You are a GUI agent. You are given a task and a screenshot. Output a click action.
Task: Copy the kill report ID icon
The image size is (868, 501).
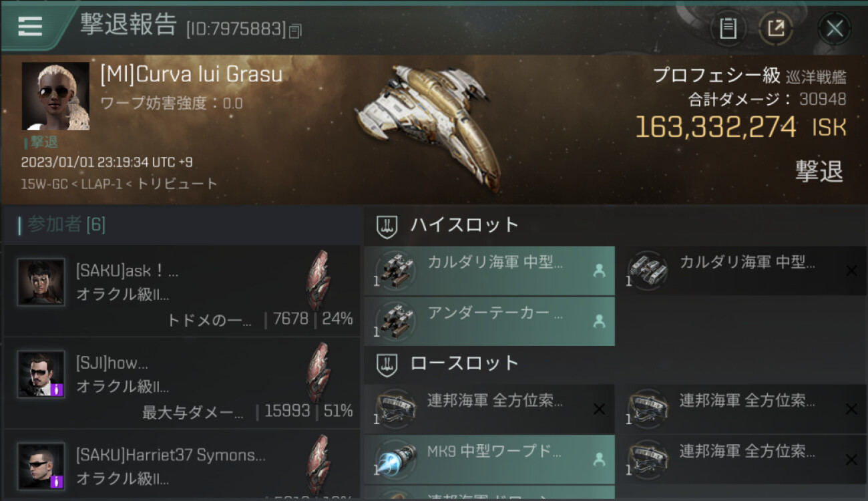[296, 30]
